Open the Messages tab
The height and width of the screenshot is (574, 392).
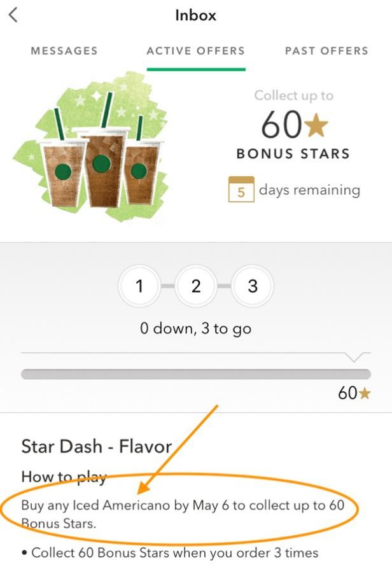(64, 51)
